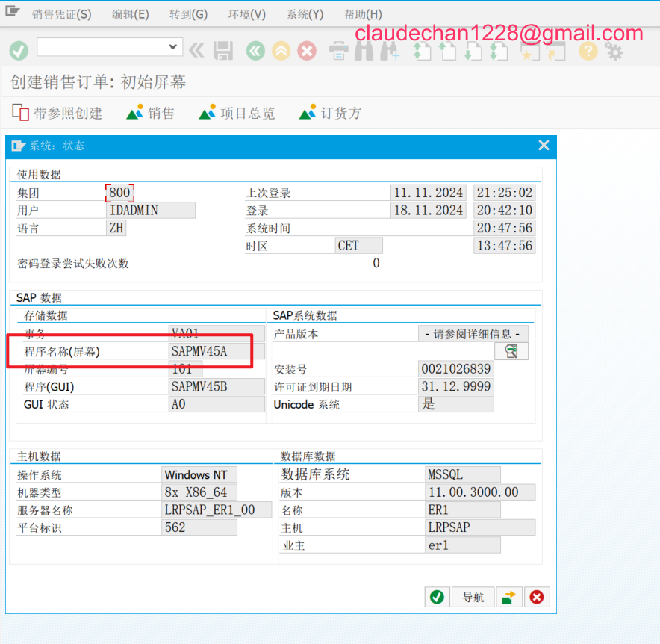Click the 项目总览 button

pos(237,113)
